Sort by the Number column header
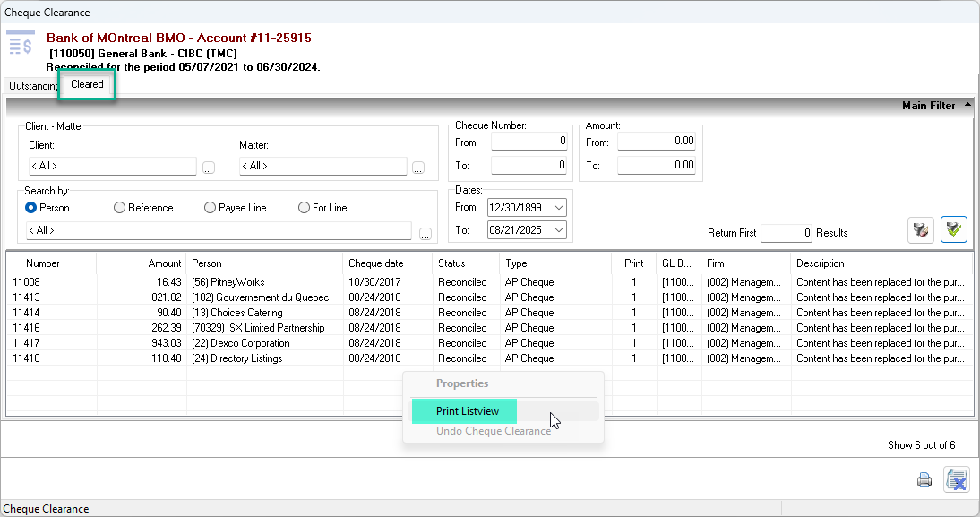This screenshot has height=517, width=980. coord(51,263)
